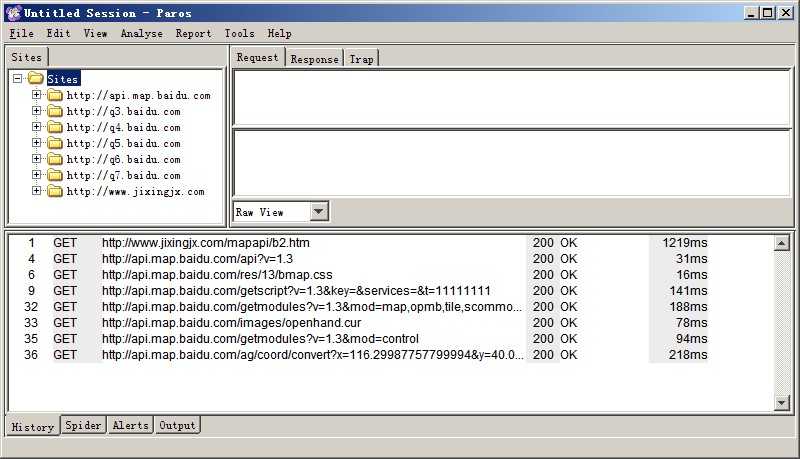The height and width of the screenshot is (459, 800).
Task: Open the Analyse menu
Action: [x=142, y=34]
